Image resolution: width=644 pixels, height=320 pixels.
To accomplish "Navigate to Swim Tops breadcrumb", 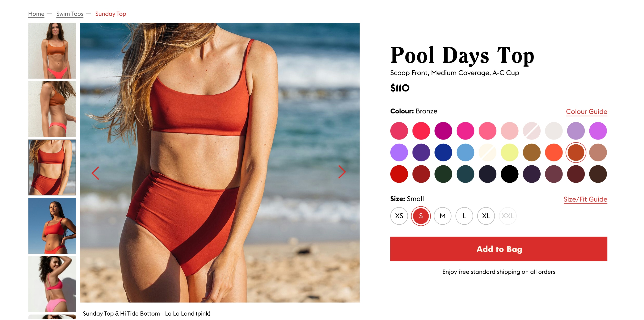I will tap(70, 14).
